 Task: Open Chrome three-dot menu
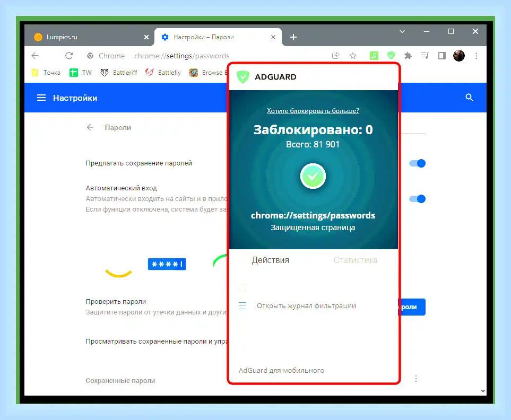pyautogui.click(x=476, y=56)
